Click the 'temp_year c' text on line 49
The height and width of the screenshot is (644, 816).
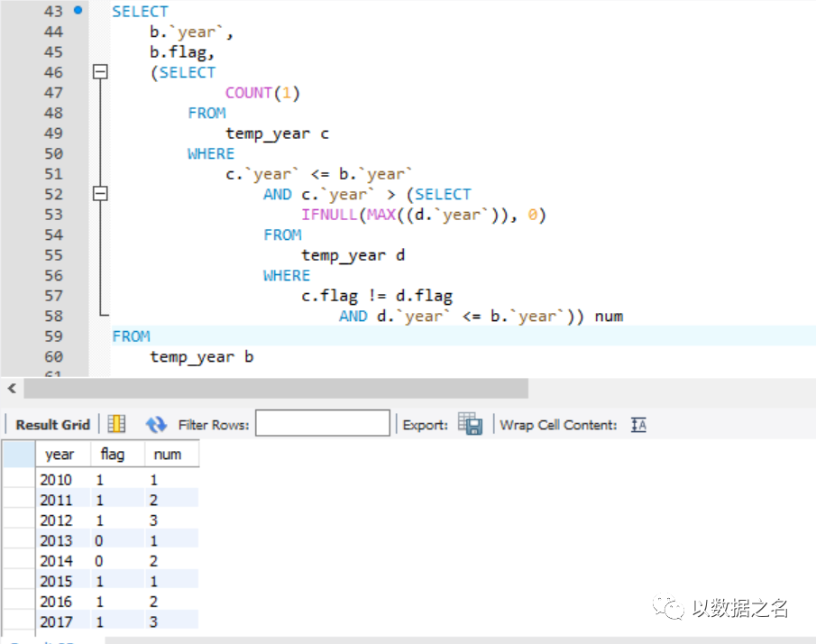[x=277, y=133]
